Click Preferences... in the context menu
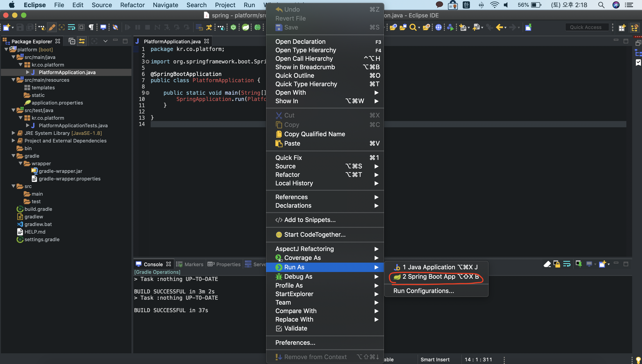This screenshot has height=364, width=642. tap(325, 343)
